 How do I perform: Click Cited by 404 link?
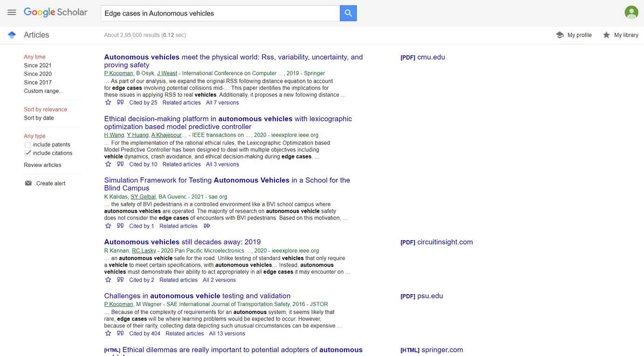click(x=144, y=333)
